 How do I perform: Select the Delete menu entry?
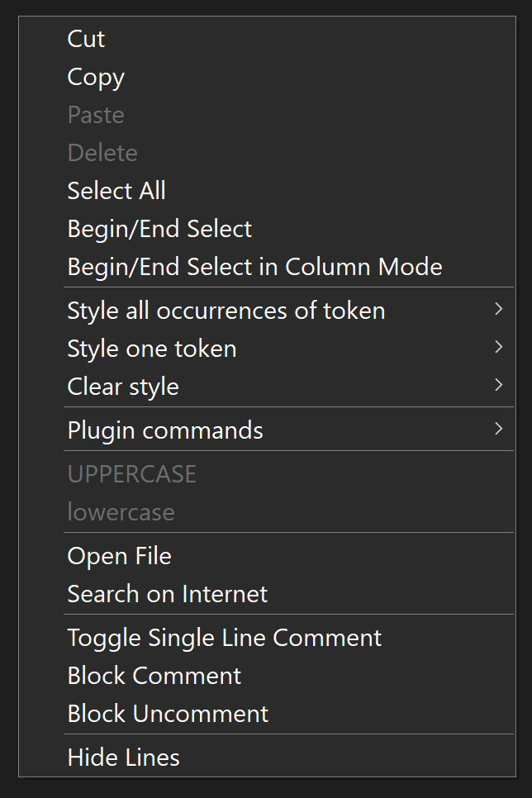click(x=102, y=153)
